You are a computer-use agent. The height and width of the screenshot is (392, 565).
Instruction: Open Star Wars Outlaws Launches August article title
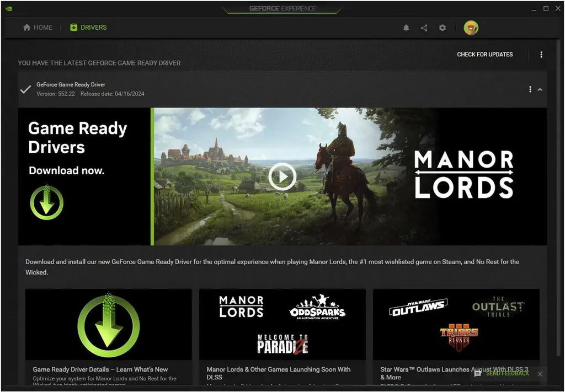(x=455, y=373)
